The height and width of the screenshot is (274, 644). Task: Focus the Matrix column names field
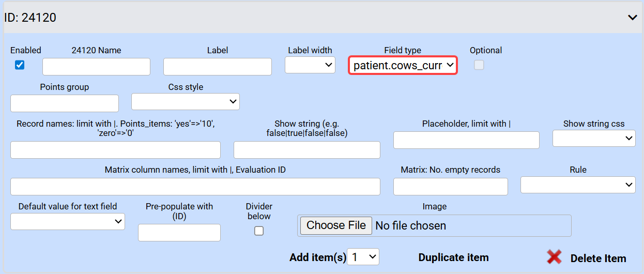click(195, 187)
